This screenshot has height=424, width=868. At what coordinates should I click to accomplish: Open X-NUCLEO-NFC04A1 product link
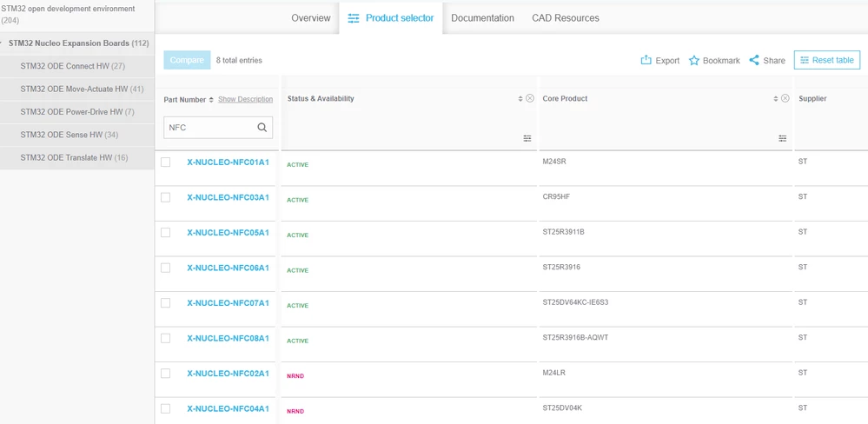(228, 408)
